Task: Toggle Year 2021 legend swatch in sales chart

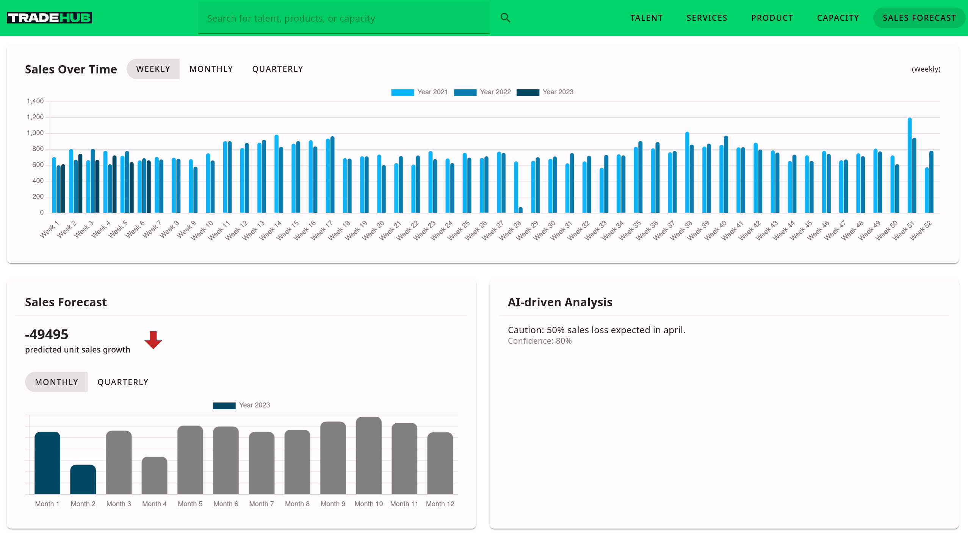Action: (402, 92)
